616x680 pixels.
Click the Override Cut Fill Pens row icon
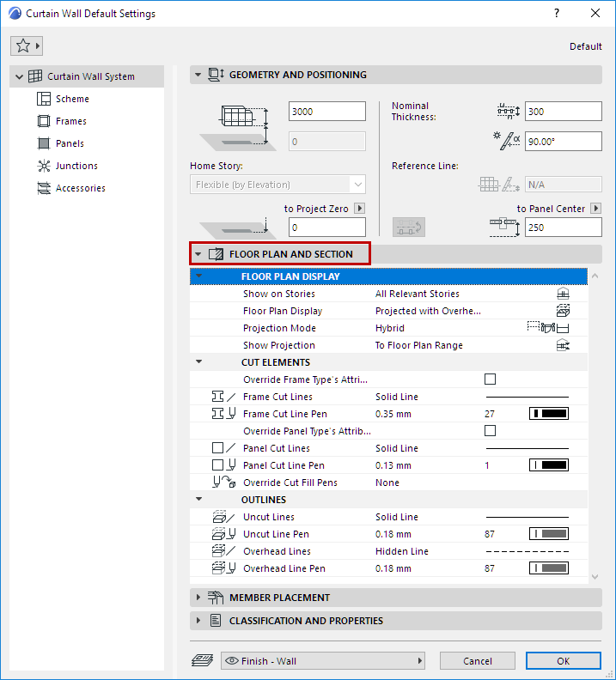224,483
